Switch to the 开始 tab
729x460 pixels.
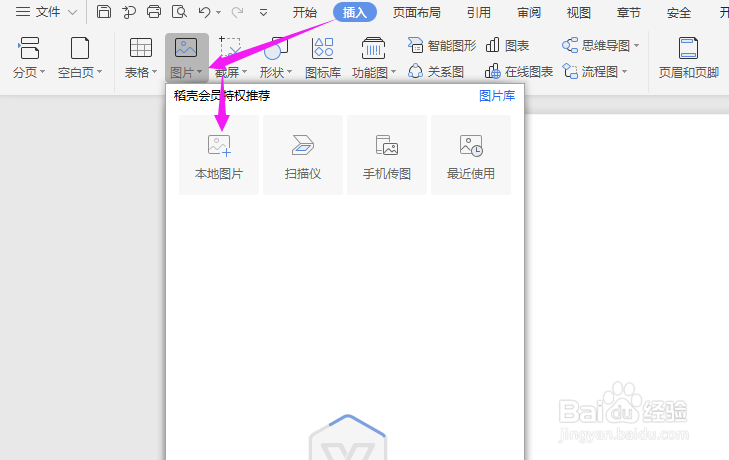click(x=305, y=13)
